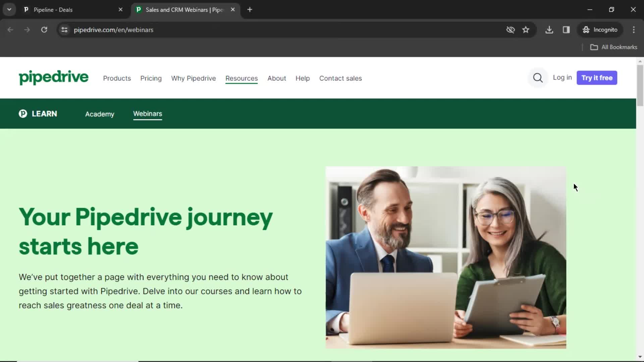
Task: Open the Help link
Action: pos(303,78)
